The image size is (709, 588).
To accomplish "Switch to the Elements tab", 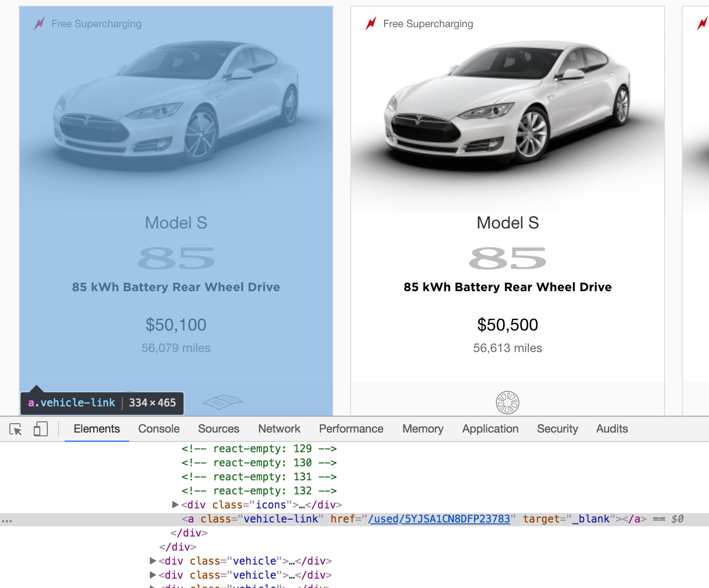I will pos(96,429).
